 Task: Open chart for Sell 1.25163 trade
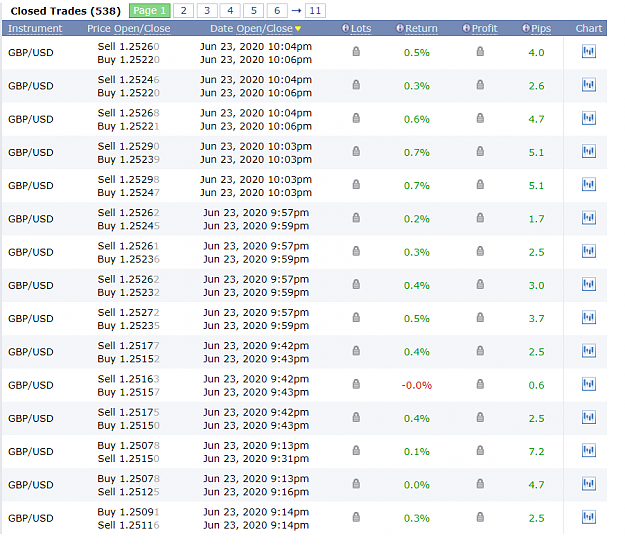click(589, 384)
